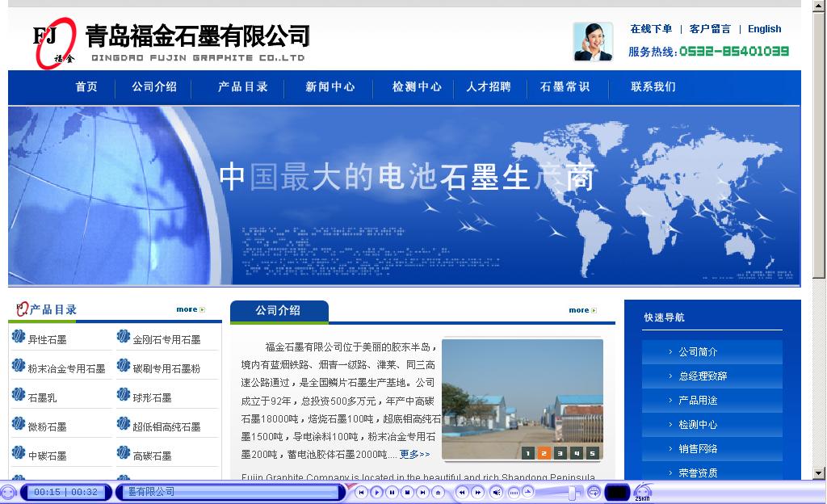Click the eject/open file button
Viewport: 827px width, 504px height.
(x=438, y=493)
